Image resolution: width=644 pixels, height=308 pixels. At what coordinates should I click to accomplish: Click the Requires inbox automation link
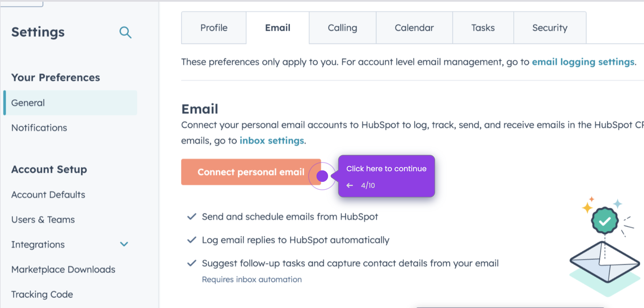click(x=251, y=279)
